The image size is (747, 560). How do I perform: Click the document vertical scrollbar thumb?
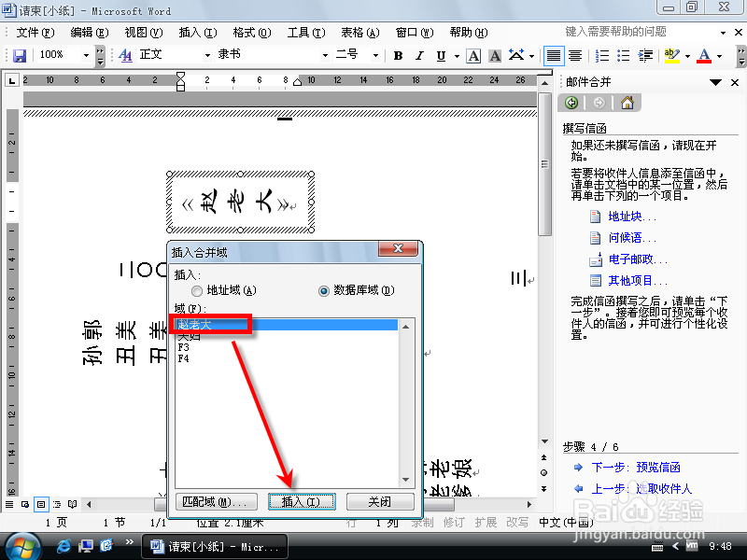tap(544, 163)
